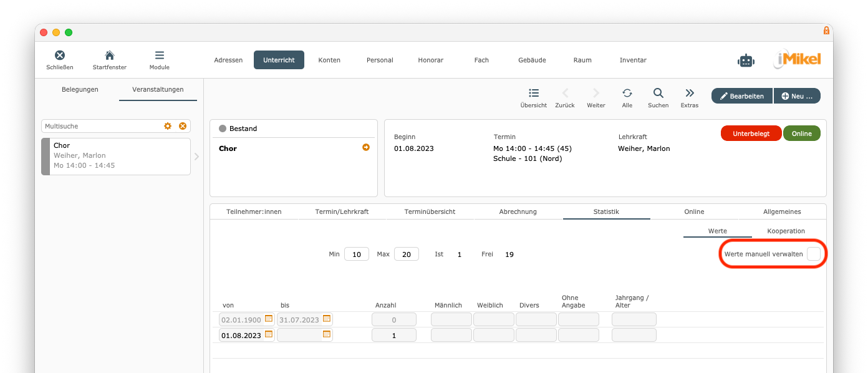Click the Neu button
This screenshot has height=373, width=868.
point(797,96)
